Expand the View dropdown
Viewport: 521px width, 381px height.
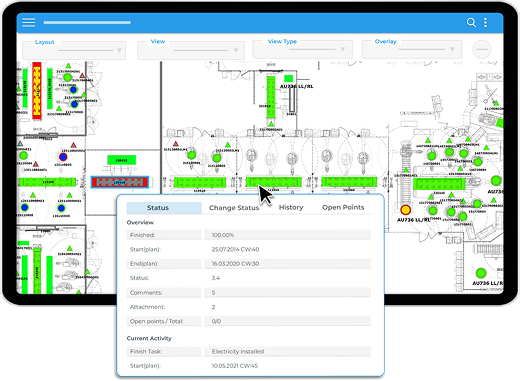[191, 50]
